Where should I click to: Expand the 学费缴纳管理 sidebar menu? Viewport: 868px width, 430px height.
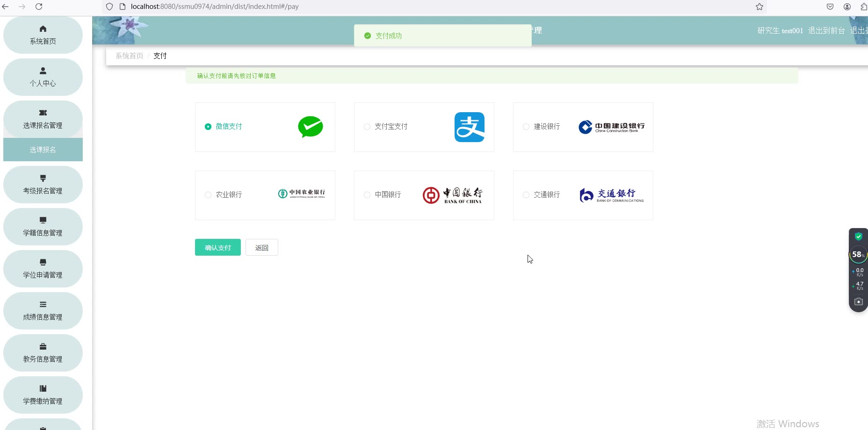43,395
